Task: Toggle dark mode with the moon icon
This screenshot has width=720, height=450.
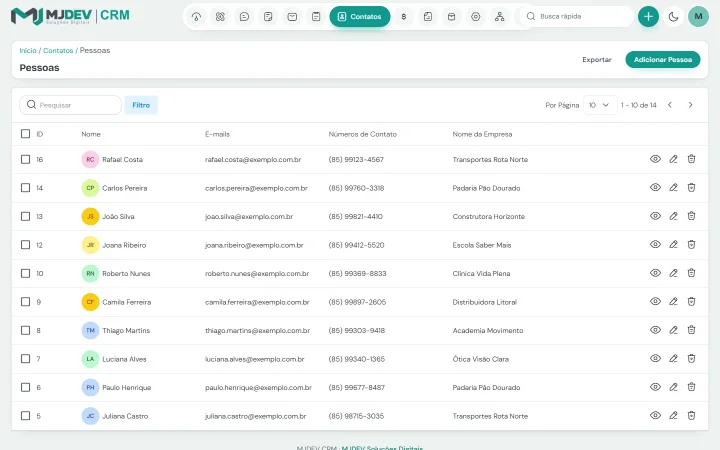Action: 673,17
